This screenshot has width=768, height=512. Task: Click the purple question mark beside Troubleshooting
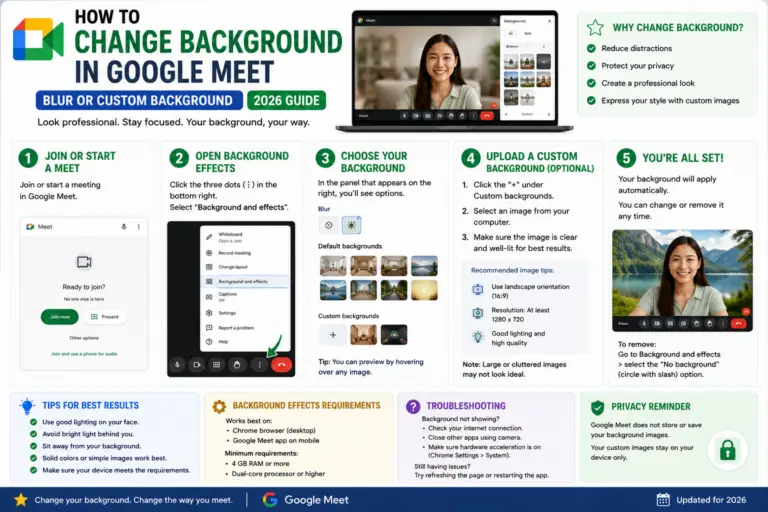[413, 406]
